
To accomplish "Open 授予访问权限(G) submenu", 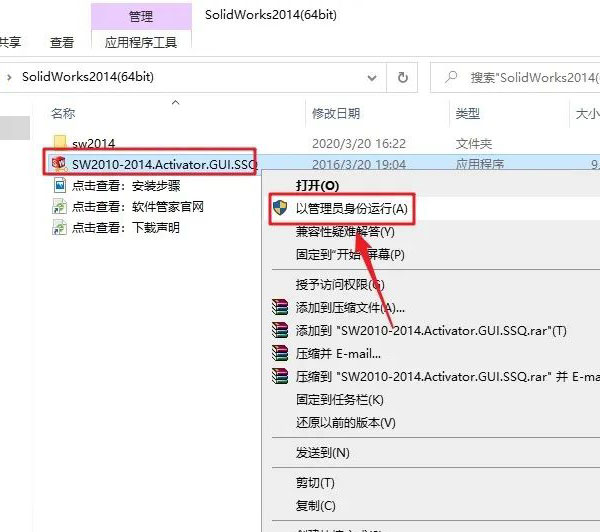I will 340,284.
